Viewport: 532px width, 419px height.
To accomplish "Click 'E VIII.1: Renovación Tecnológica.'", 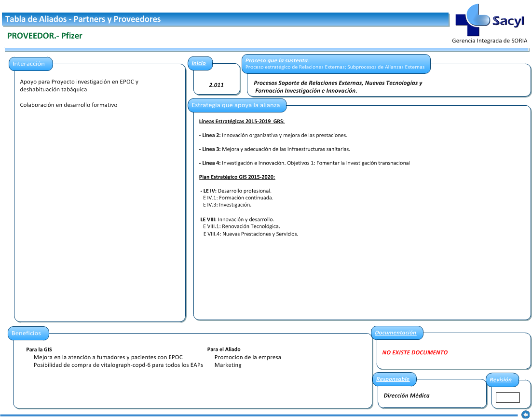I will (x=241, y=226).
